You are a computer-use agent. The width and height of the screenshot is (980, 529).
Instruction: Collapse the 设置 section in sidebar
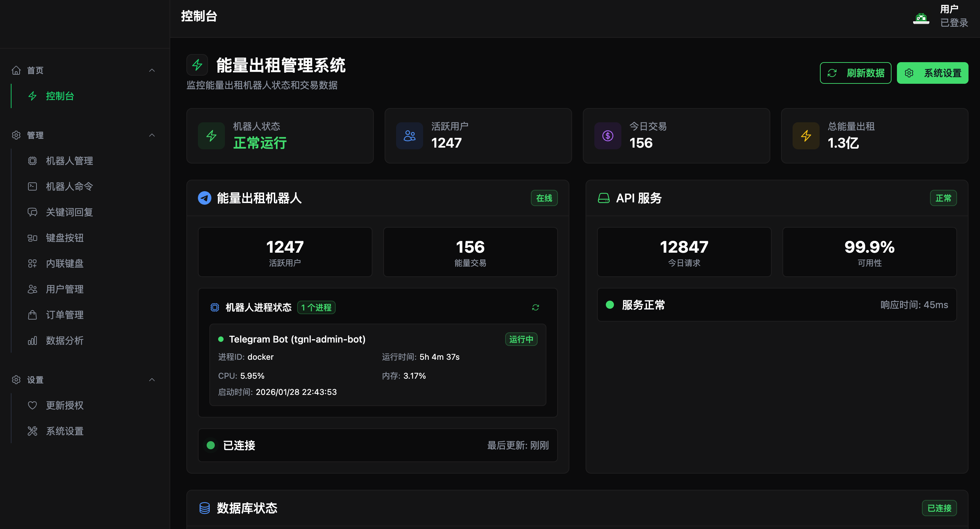[152, 379]
